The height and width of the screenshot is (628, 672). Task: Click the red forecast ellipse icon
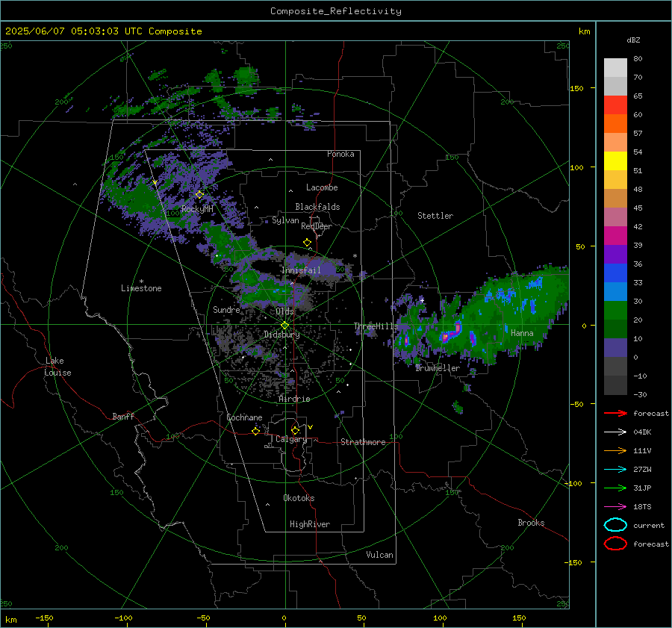[x=615, y=544]
